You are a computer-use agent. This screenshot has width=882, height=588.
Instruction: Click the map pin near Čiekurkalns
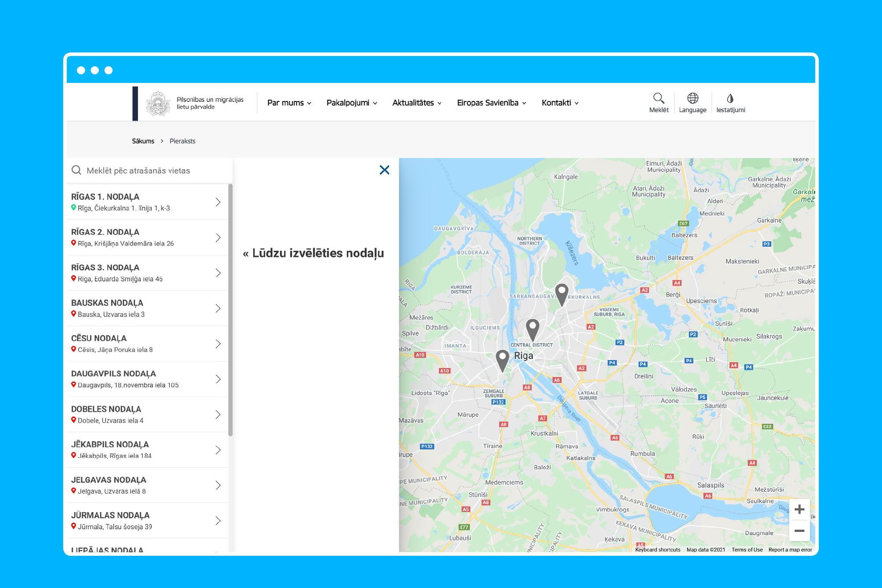point(561,293)
